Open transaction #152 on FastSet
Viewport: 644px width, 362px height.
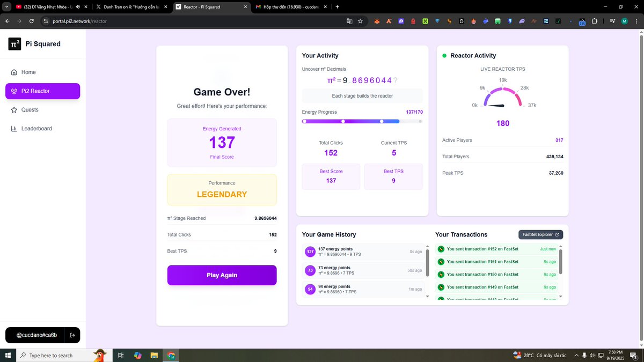pos(496,249)
